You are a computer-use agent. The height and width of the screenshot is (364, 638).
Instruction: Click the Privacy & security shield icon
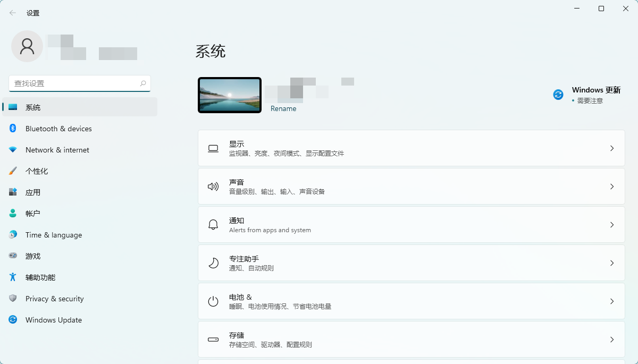pyautogui.click(x=13, y=299)
